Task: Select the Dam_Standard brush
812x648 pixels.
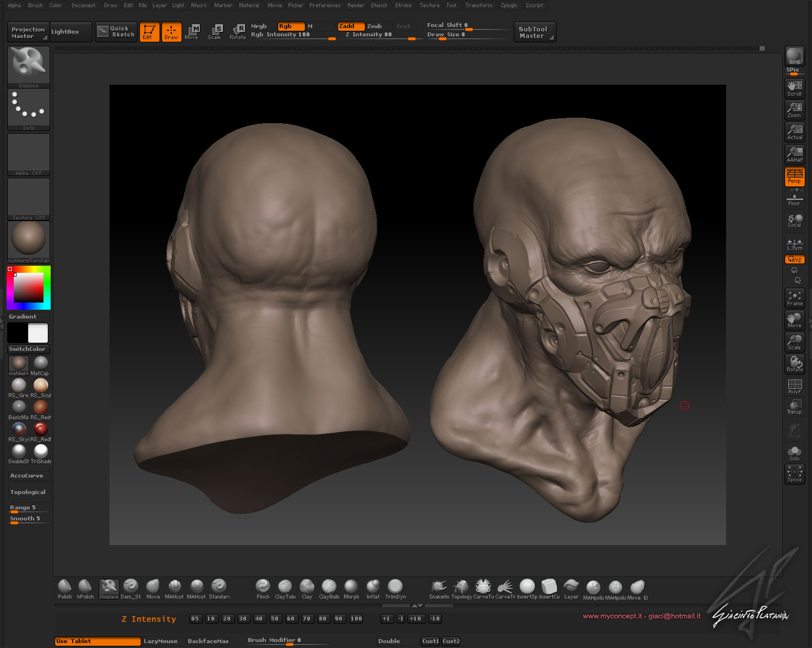Action: (130, 589)
